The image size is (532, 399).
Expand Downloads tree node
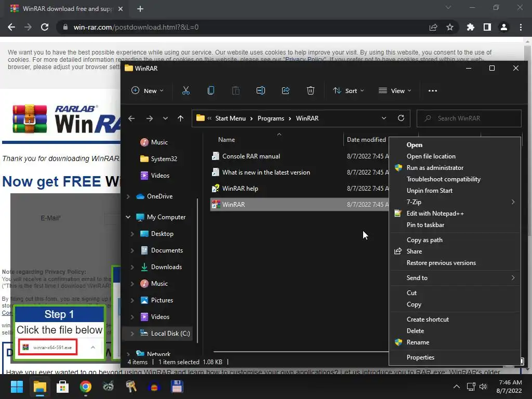tap(132, 267)
